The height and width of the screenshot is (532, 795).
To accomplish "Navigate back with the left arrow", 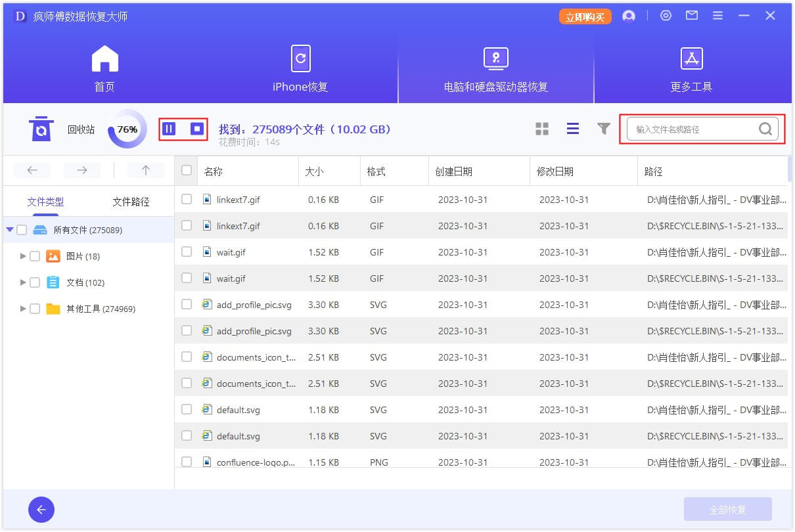I will (x=32, y=170).
